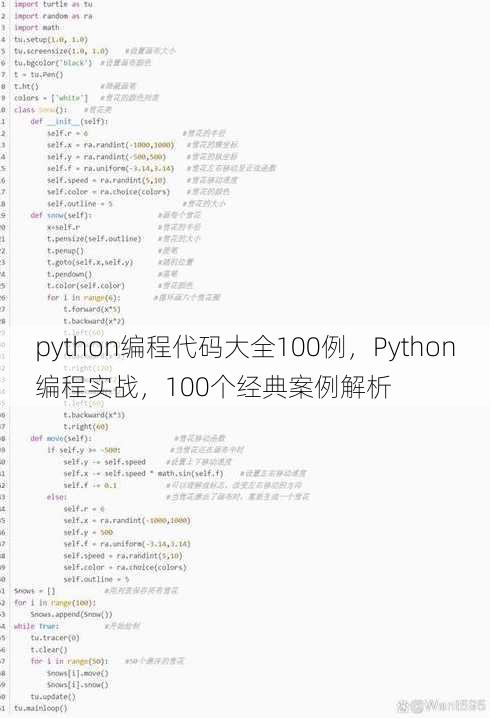The height and width of the screenshot is (718, 490).
Task: Select the 'for i in range(50):' loop
Action: [69, 662]
